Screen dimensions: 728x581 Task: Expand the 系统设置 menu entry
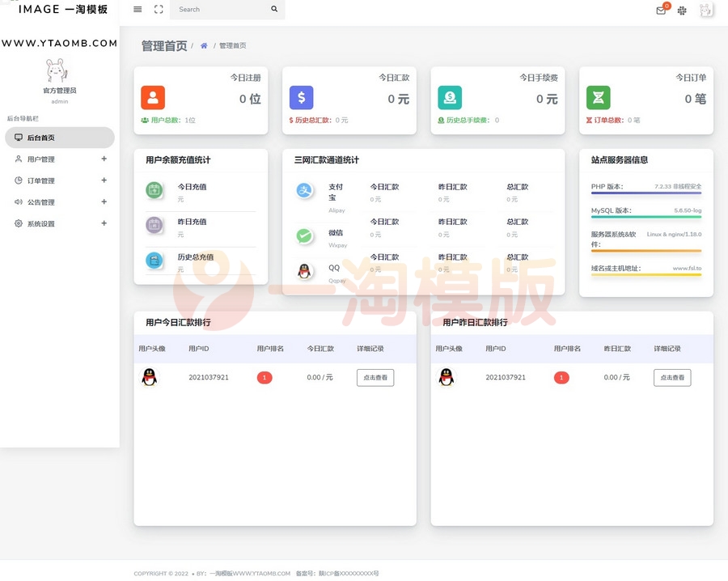[x=104, y=223]
